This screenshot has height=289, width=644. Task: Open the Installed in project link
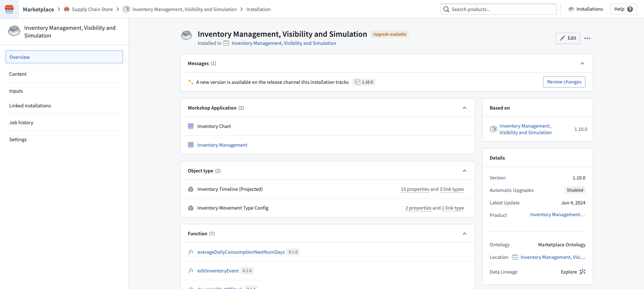pos(284,43)
